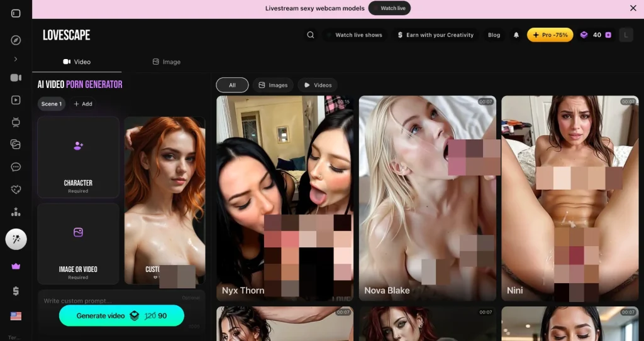Open the video camera icon in sidebar
This screenshot has width=644, height=341.
click(16, 78)
